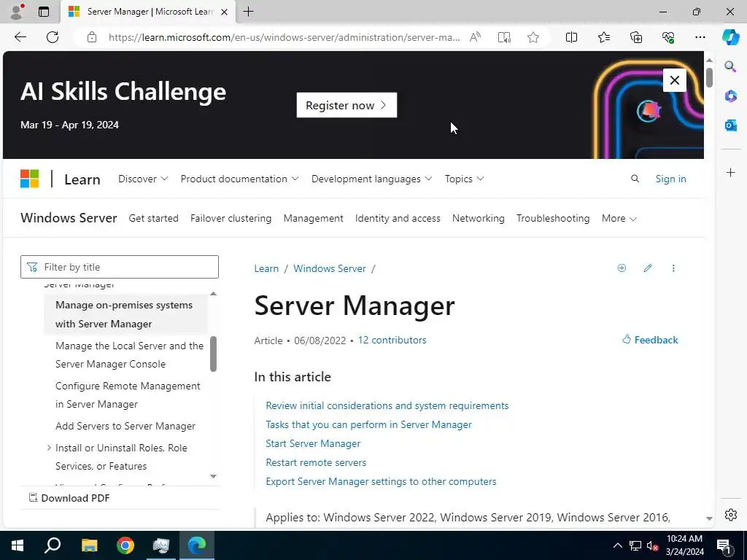Jump to Restart remote servers section
This screenshot has width=747, height=560.
[316, 462]
